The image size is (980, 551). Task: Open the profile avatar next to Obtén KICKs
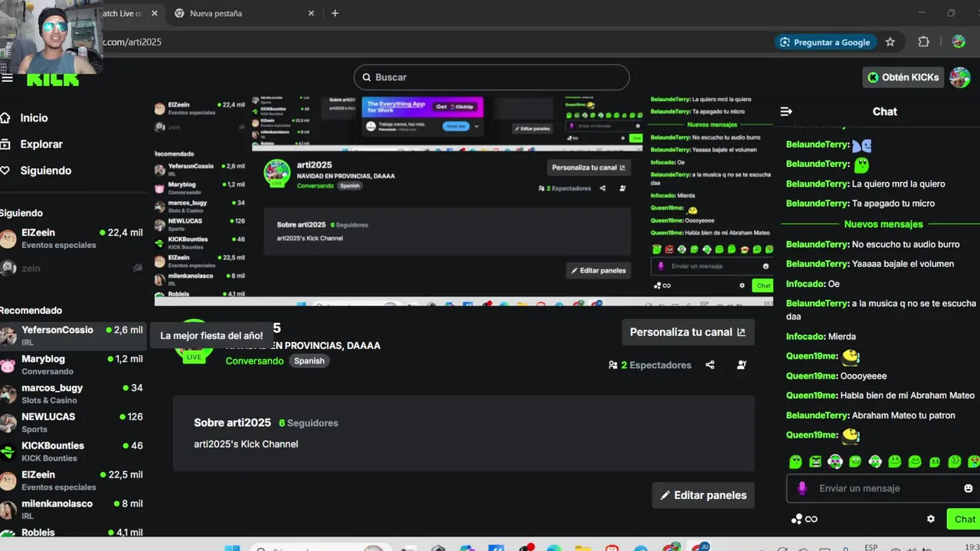(x=959, y=77)
